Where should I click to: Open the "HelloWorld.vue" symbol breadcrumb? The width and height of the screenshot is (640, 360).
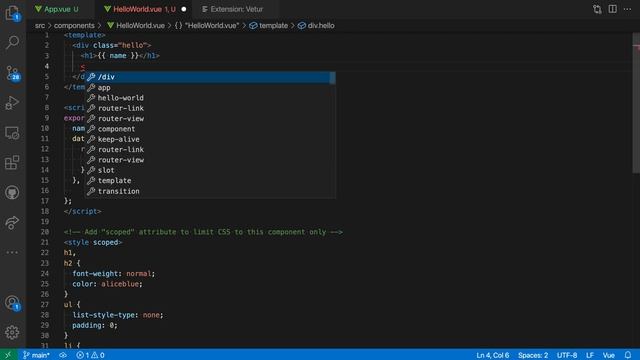tap(207, 25)
